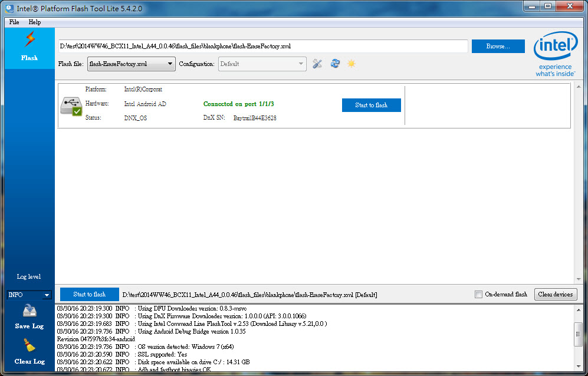Click the Save Log disk icon
Viewport: 588px width, 376px height.
tap(29, 312)
